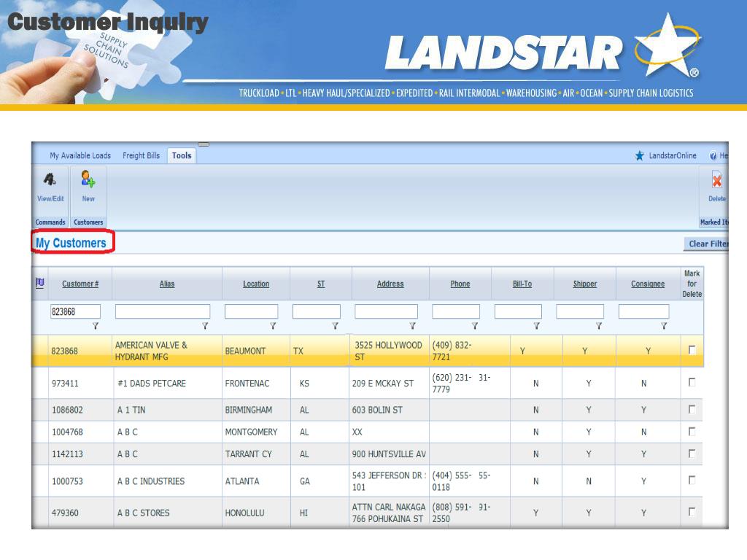Viewport: 747px width, 560px height.
Task: Click the Location filter input field
Action: (x=251, y=311)
